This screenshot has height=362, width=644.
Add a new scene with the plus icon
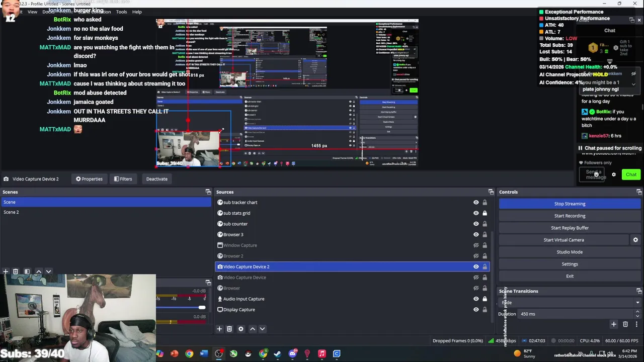tap(6, 271)
